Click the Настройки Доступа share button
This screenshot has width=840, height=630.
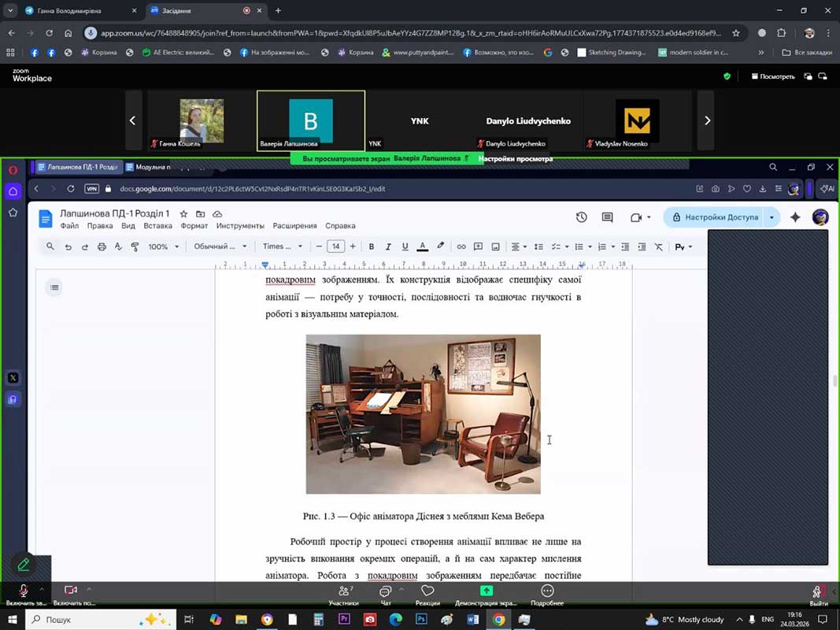[715, 217]
